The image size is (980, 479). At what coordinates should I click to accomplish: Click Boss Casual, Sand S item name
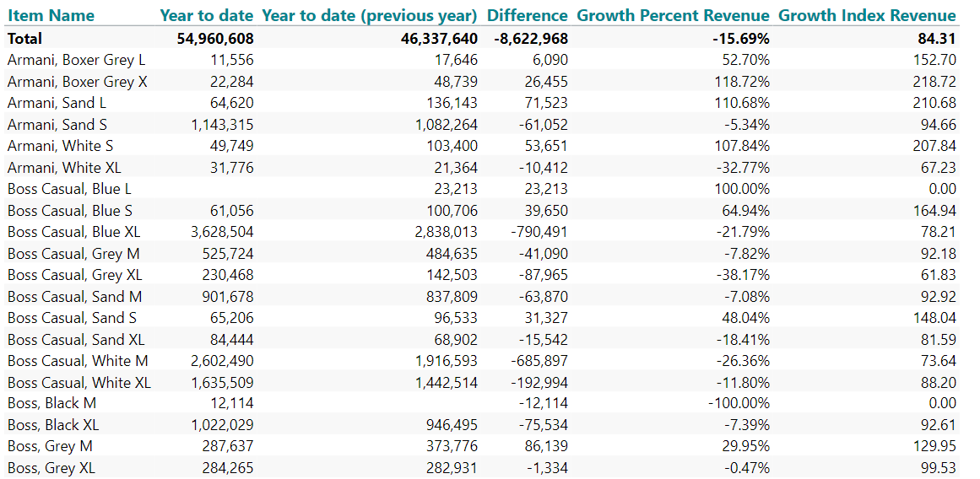[72, 318]
